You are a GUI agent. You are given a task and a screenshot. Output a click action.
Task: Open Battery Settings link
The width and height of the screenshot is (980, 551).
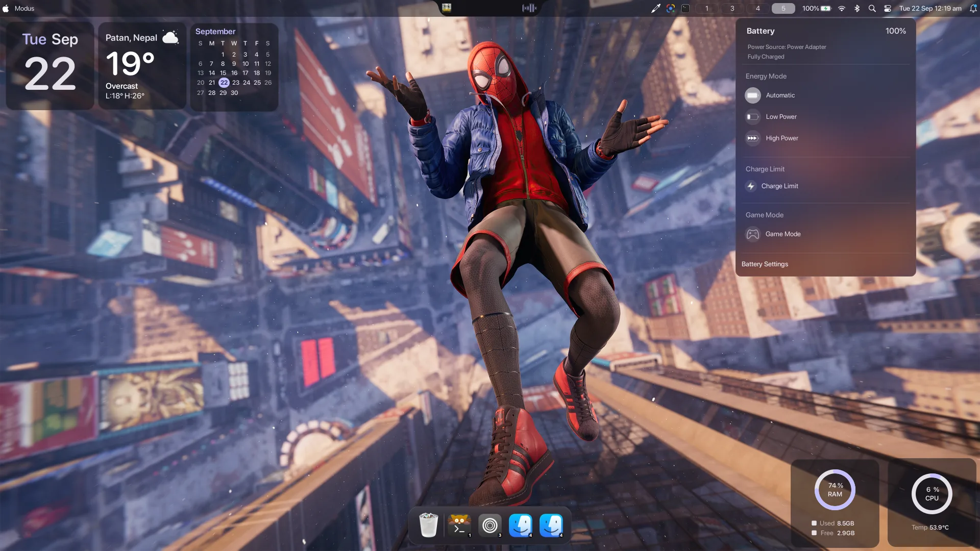click(765, 264)
